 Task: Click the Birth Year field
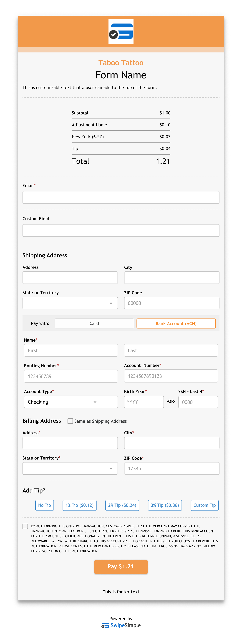click(144, 402)
